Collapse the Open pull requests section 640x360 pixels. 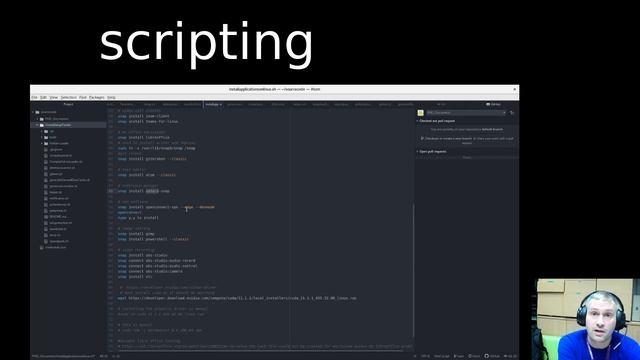tap(432, 151)
